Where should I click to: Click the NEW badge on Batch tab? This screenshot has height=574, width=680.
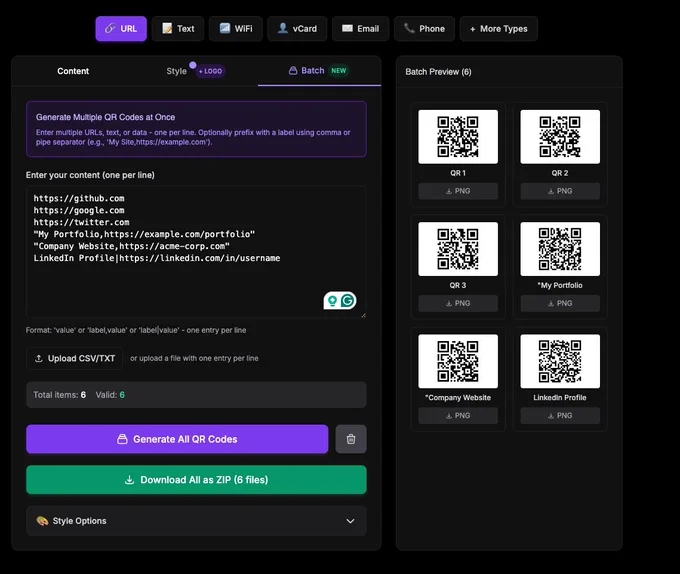tap(339, 71)
